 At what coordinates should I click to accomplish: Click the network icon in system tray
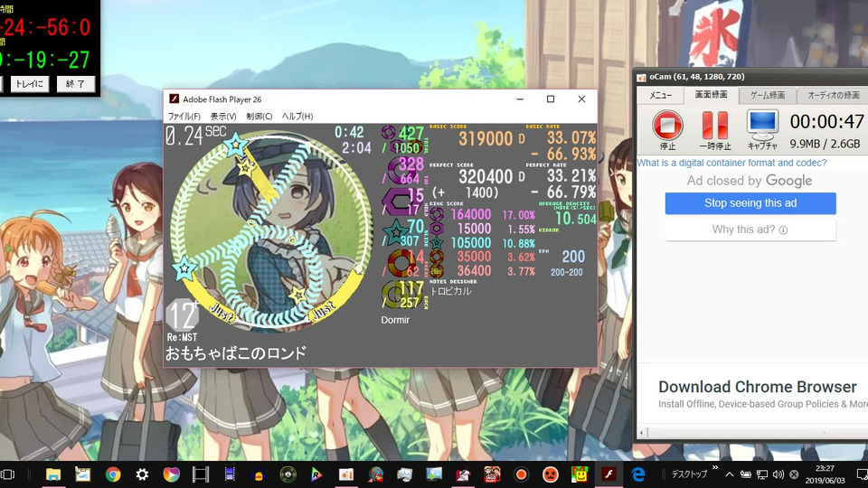[x=762, y=474]
